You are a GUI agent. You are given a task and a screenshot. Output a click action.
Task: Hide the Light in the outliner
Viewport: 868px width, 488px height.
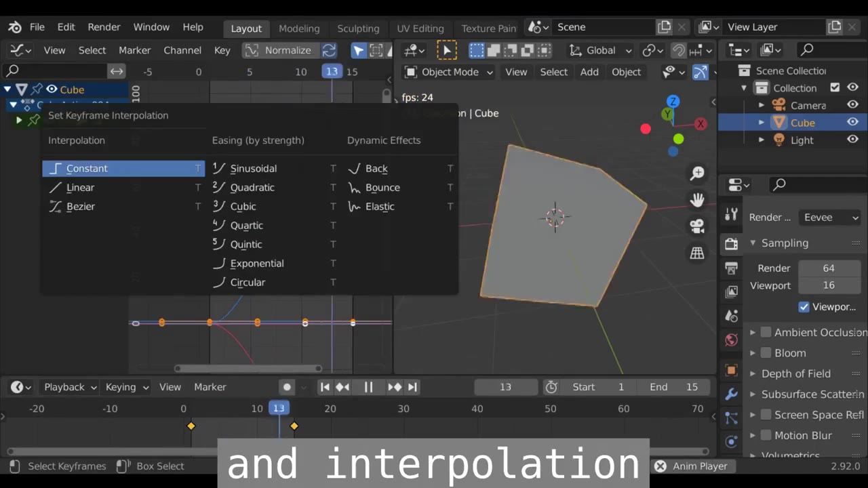tap(853, 140)
